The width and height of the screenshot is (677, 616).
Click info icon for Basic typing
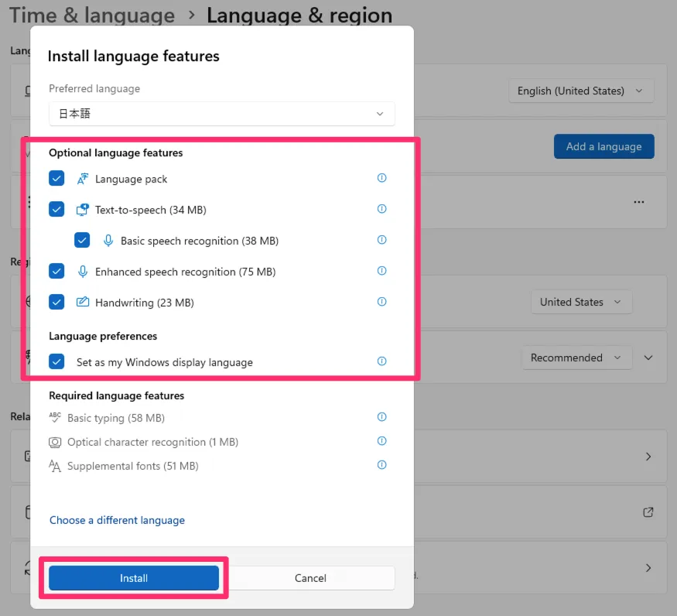(381, 417)
